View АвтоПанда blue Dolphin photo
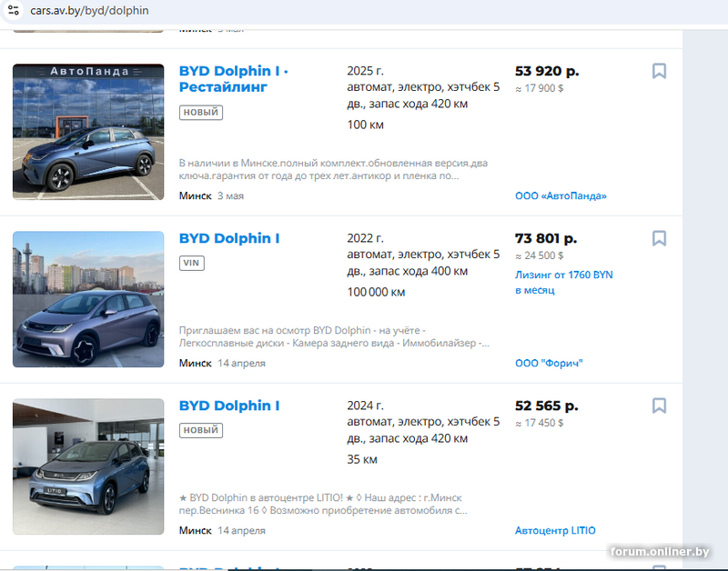The width and height of the screenshot is (728, 571). click(88, 132)
